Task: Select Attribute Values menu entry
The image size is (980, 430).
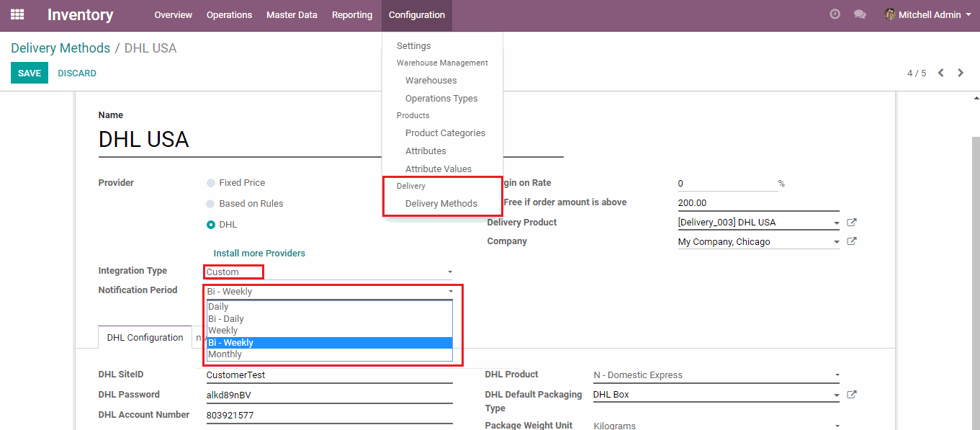Action: (x=439, y=169)
